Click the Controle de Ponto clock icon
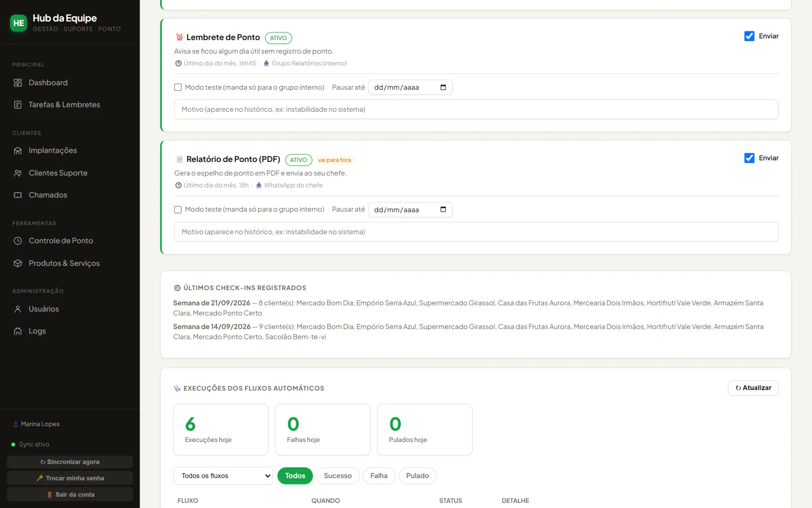 pyautogui.click(x=18, y=241)
